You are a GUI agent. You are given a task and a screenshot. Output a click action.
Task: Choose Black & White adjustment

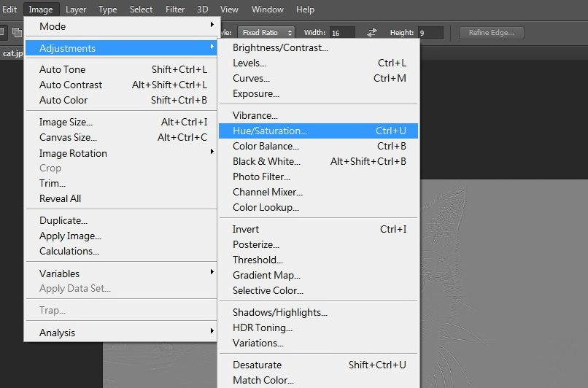click(x=318, y=162)
